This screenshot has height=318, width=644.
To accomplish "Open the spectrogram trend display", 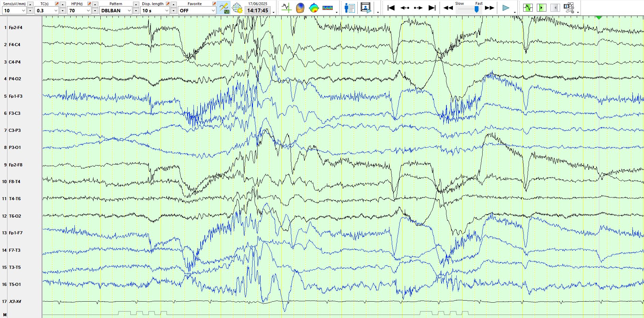I will coord(328,8).
